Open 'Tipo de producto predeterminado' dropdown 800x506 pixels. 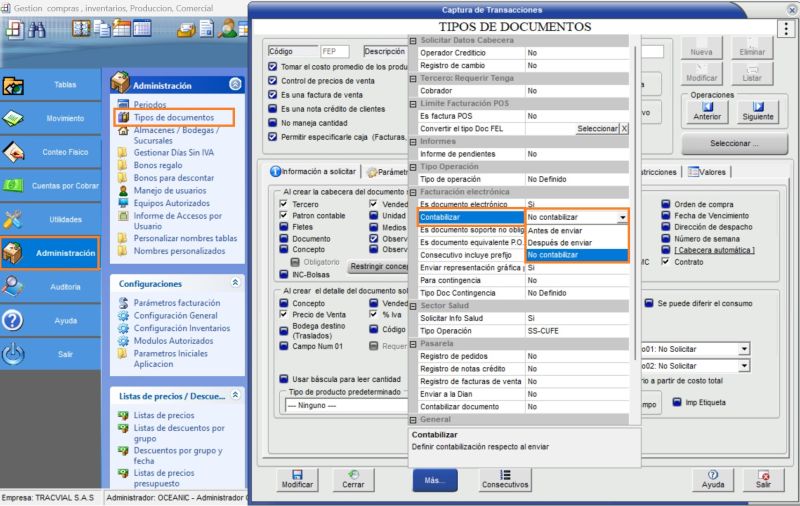(340, 405)
